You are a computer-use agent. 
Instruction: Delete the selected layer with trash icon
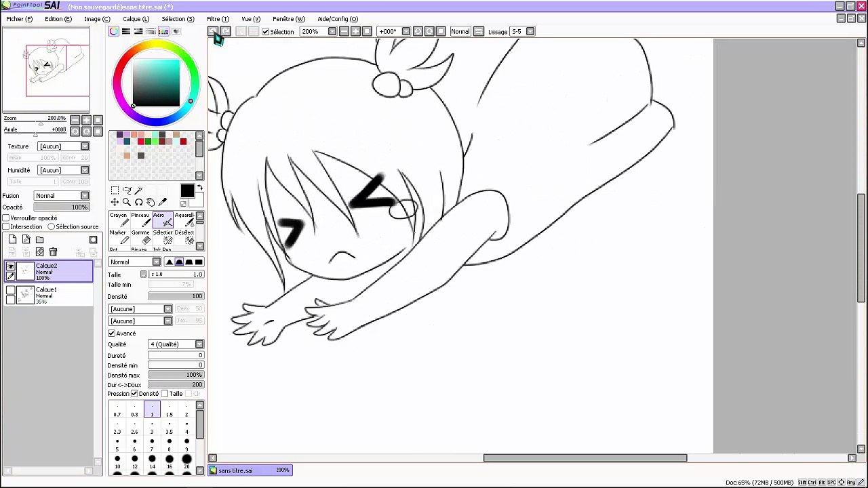point(53,252)
